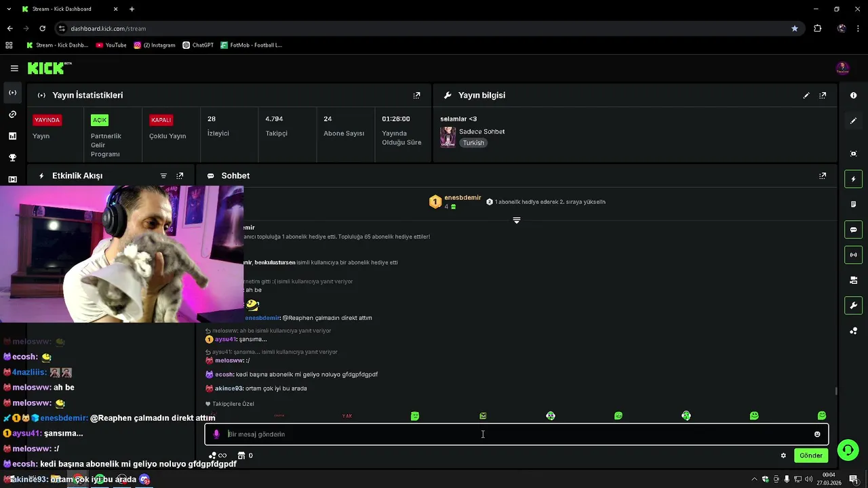Screen dimensions: 868x488
Task: Open filter icon in Etkinlik Akışı header
Action: (163, 176)
